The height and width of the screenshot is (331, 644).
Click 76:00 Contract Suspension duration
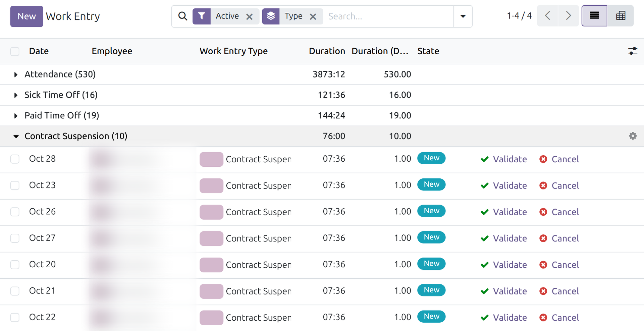334,136
